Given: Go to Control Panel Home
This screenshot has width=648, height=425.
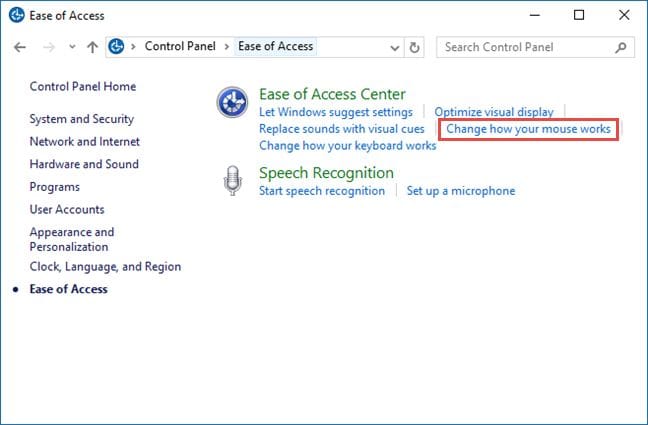Looking at the screenshot, I should pos(83,87).
